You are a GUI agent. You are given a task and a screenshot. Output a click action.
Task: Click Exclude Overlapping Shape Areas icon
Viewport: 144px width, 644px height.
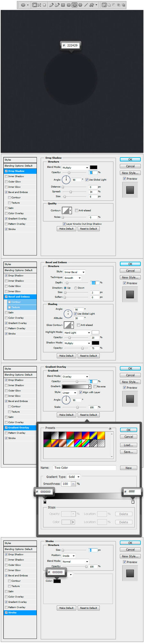123,5
